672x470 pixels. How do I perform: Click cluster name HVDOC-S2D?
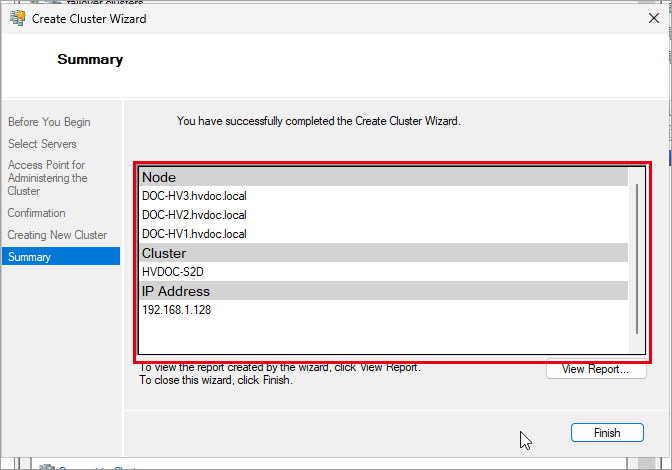tap(173, 272)
